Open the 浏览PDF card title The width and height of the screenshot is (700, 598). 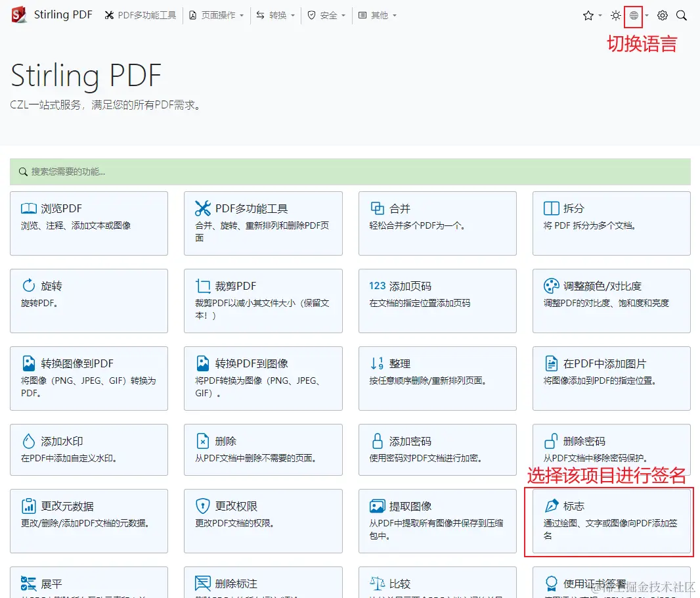62,208
